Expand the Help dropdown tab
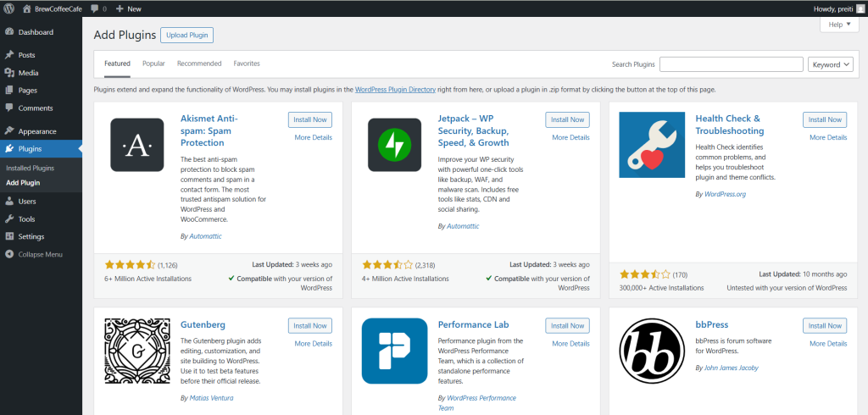The width and height of the screenshot is (868, 415). [x=839, y=25]
